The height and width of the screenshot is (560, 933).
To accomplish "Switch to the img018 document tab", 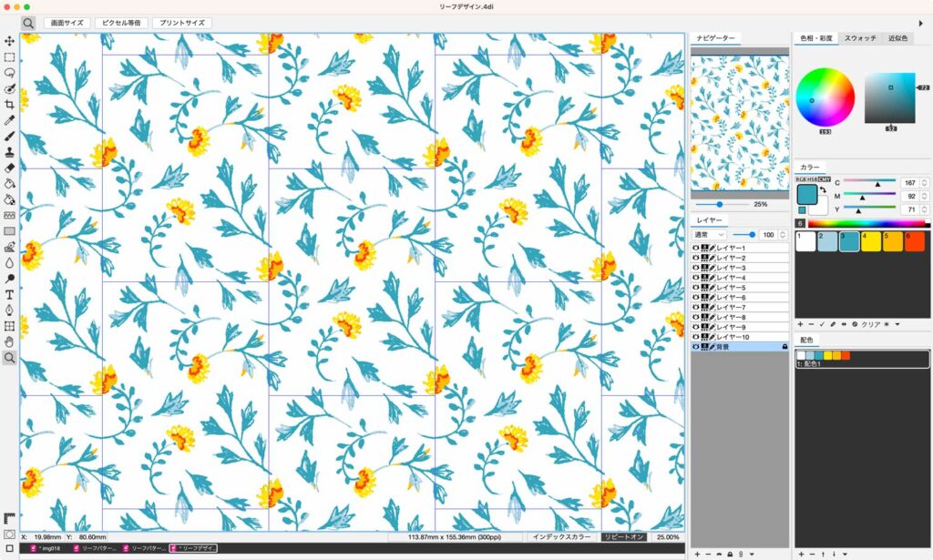I will [46, 548].
